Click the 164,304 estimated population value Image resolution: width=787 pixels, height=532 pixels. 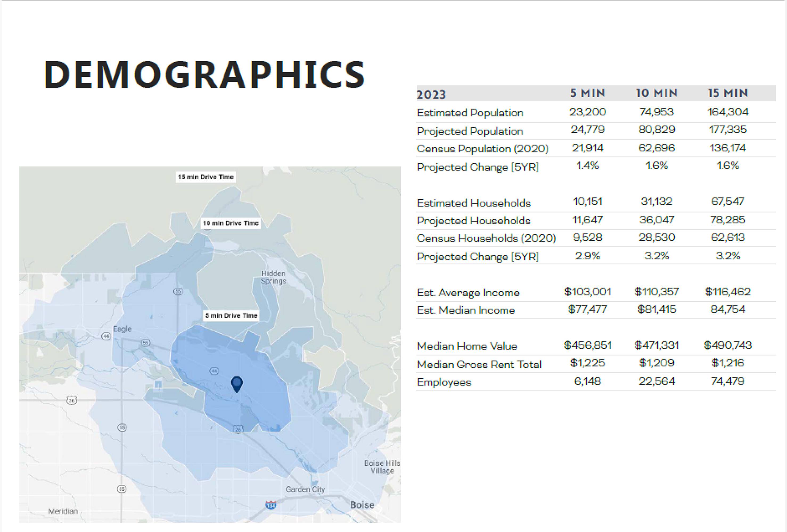728,112
